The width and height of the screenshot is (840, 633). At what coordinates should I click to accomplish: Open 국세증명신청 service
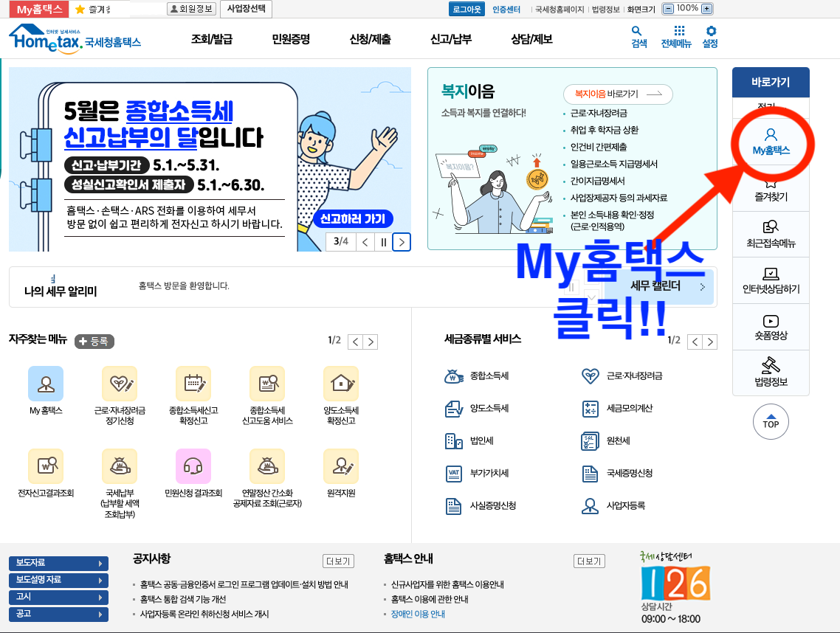coord(617,474)
